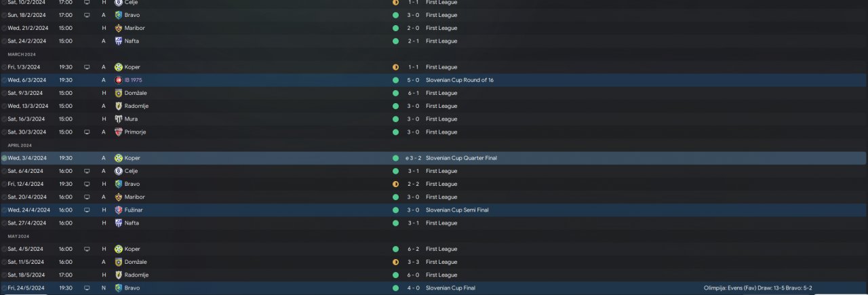View the 6 - 2 result against Koper
Screen dimensions: 868x295
tap(414, 249)
